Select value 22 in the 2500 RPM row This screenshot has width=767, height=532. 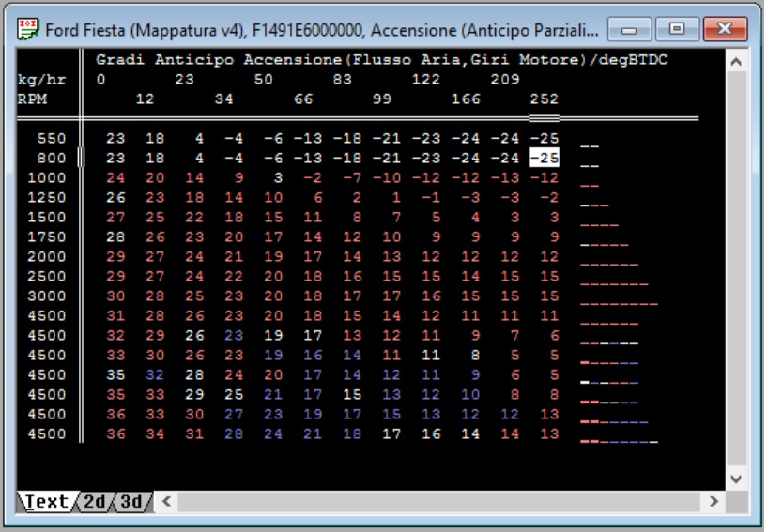[x=234, y=276]
